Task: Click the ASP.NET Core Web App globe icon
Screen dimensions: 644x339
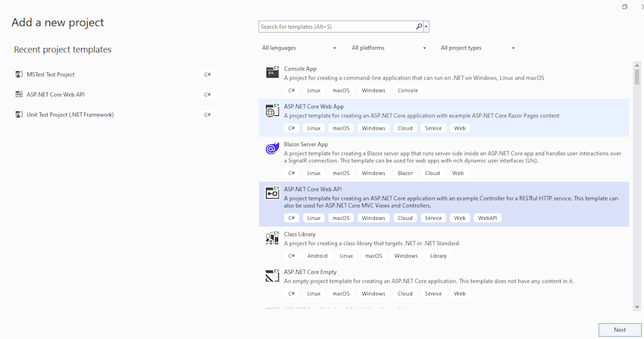Action: [272, 110]
